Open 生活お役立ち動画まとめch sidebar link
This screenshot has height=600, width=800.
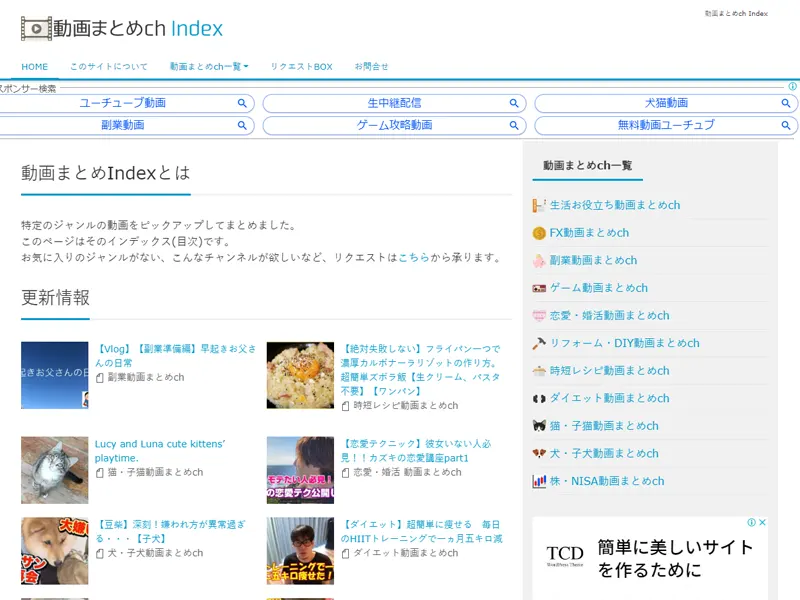[x=614, y=205]
